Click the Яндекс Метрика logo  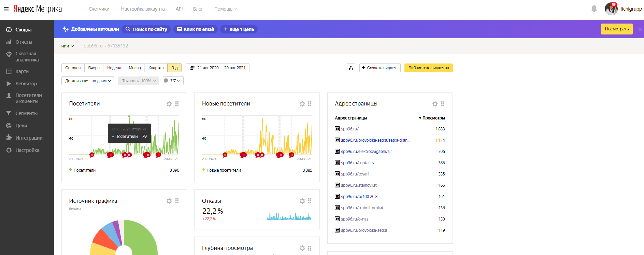click(38, 9)
